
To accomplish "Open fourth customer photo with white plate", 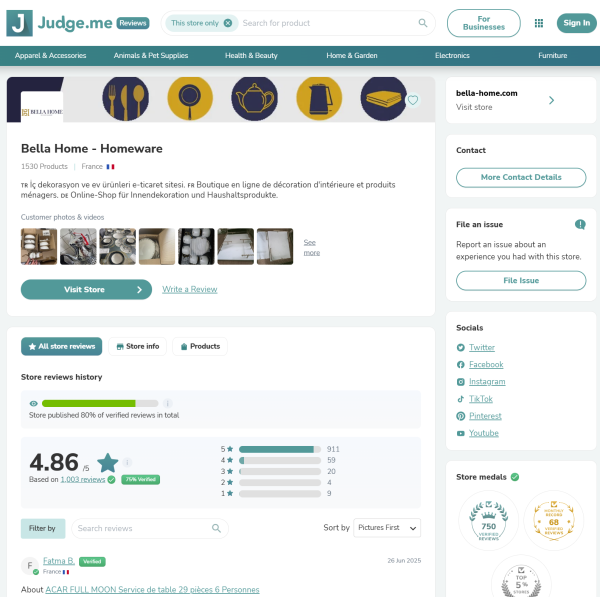I will click(x=157, y=246).
